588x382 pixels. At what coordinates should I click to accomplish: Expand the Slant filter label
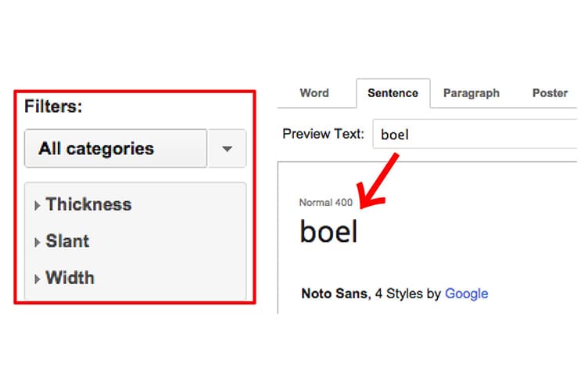tap(67, 241)
